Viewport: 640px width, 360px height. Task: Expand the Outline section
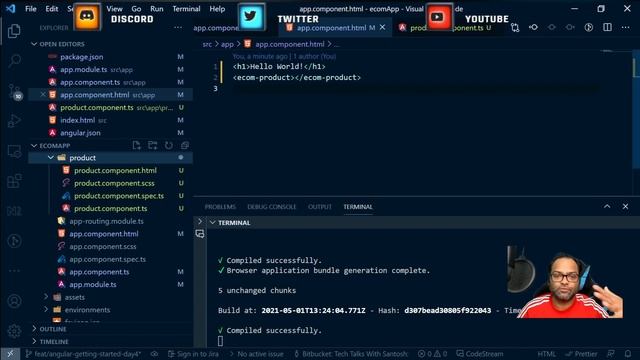pos(34,329)
